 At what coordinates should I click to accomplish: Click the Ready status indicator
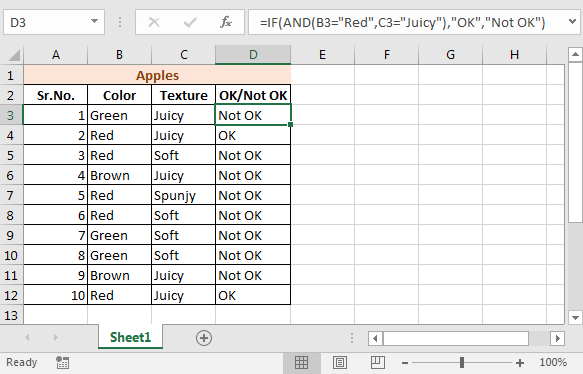click(x=22, y=362)
